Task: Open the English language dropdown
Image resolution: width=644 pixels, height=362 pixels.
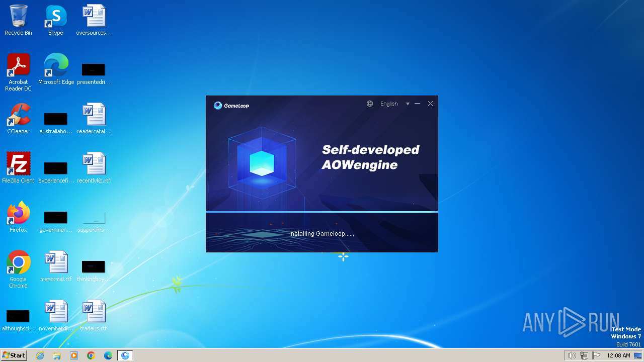Action: 389,104
